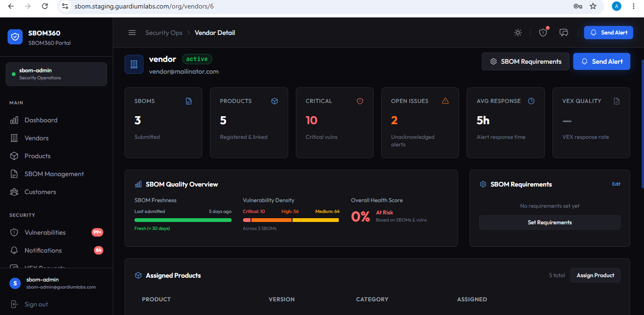This screenshot has width=644, height=315.
Task: Click the Products cube icon in sidebar
Action: (x=15, y=156)
